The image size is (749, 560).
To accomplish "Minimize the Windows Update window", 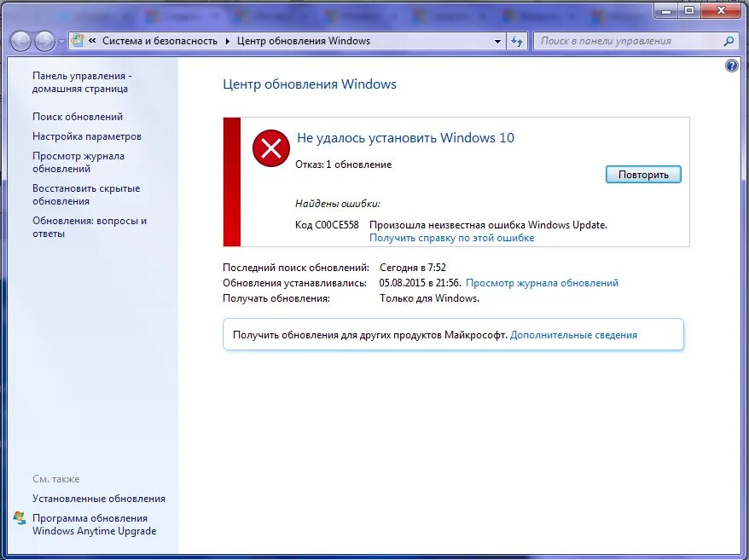I will point(667,10).
